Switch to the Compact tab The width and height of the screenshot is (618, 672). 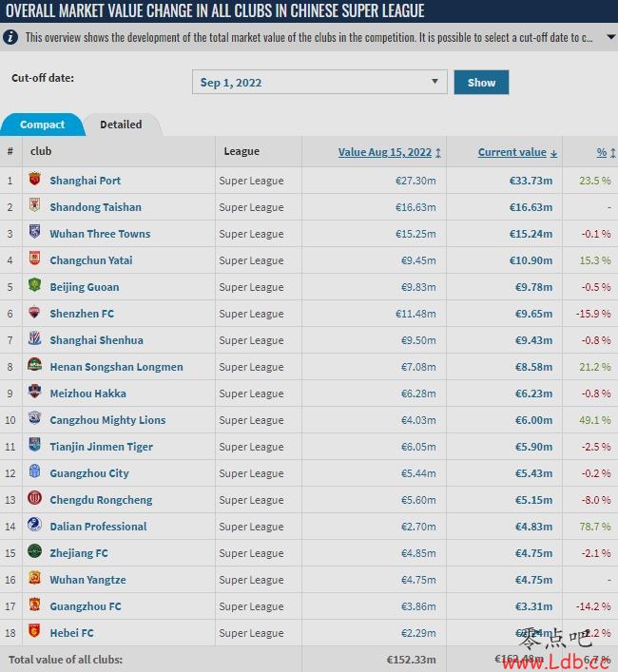point(42,125)
